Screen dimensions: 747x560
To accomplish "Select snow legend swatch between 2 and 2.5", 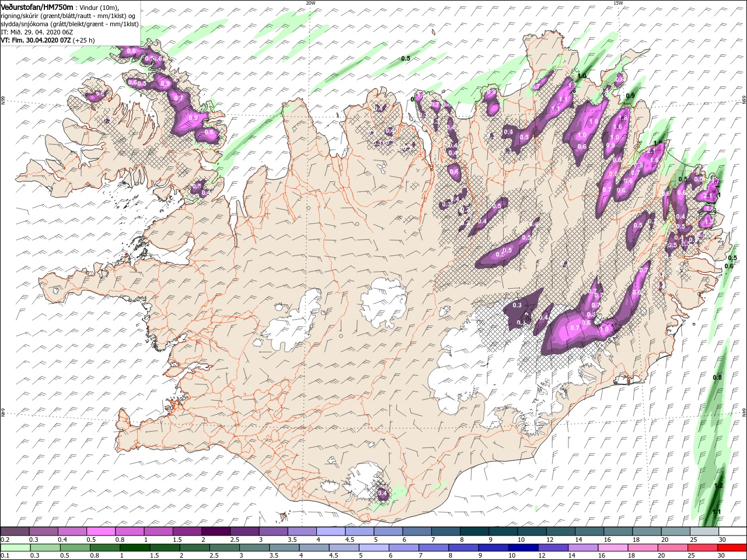I will pos(216,531).
